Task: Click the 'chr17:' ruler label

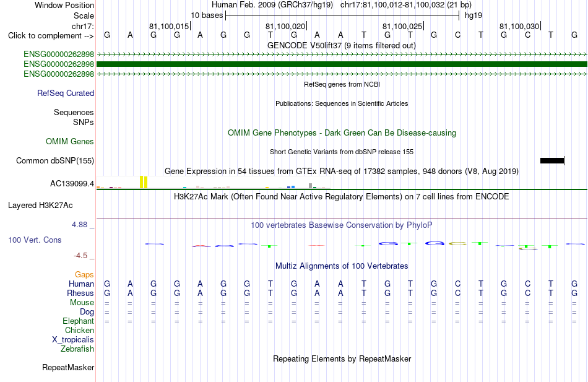Action: pos(82,26)
